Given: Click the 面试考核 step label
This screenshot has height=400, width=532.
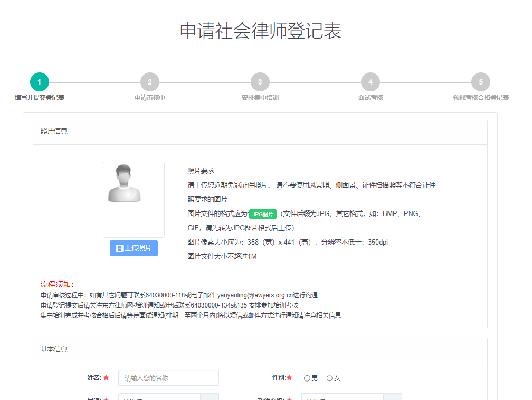Looking at the screenshot, I should coord(370,98).
